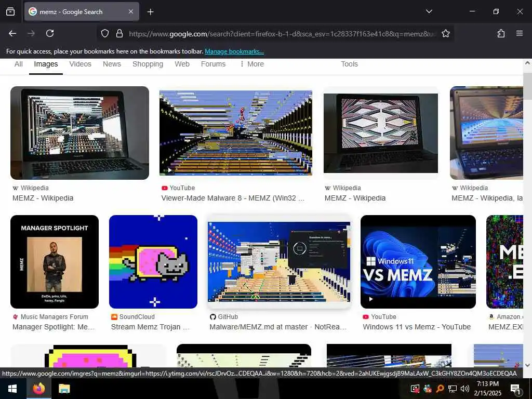Open the Shopping results tab
Viewport: 532px width, 399px height.
click(148, 64)
